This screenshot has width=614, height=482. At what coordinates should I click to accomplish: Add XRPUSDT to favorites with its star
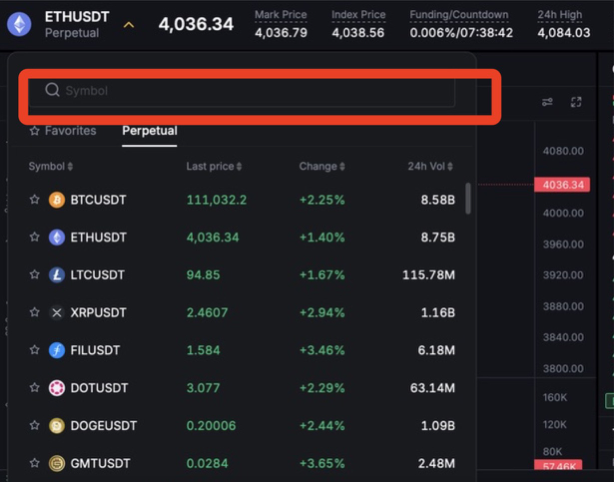click(x=34, y=312)
